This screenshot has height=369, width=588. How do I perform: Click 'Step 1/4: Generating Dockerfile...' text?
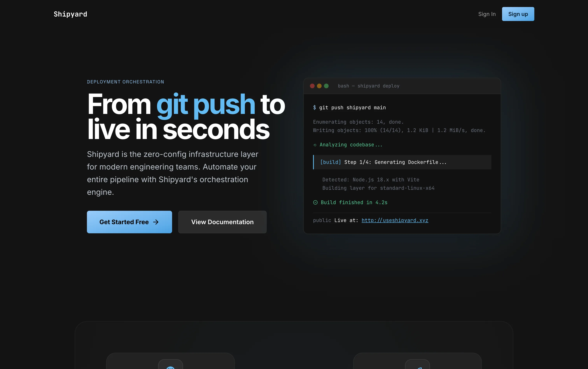[395, 162]
